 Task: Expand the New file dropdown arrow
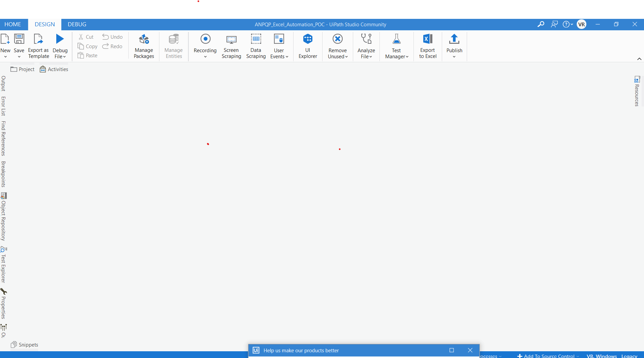5,57
